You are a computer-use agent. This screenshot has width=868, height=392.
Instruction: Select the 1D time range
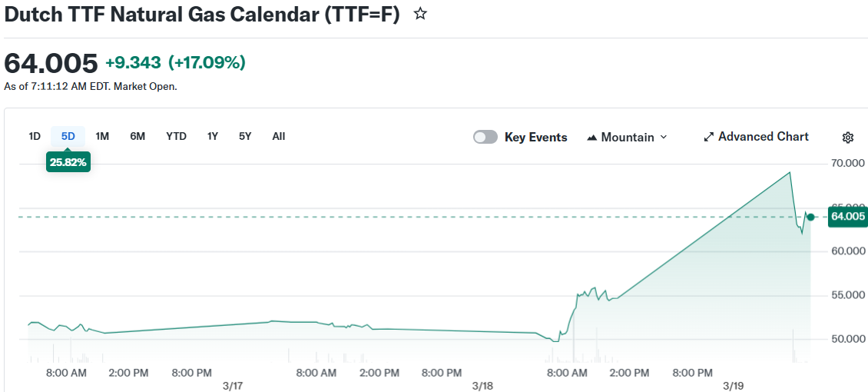coord(35,137)
